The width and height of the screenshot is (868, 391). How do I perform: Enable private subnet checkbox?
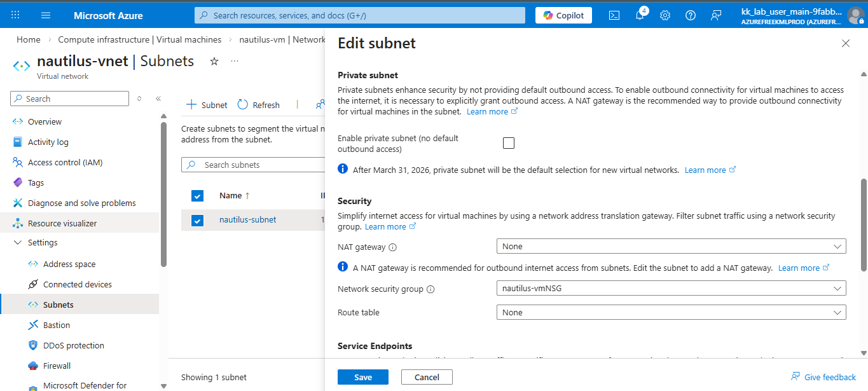click(x=509, y=143)
